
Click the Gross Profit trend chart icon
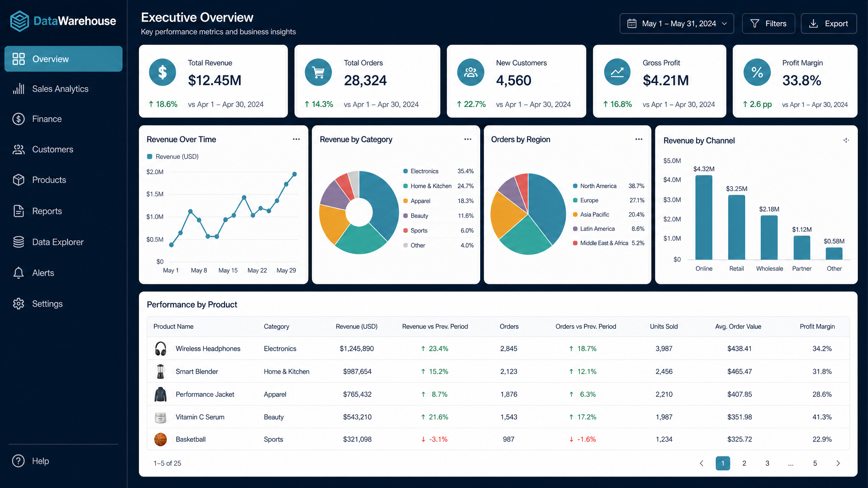point(617,72)
